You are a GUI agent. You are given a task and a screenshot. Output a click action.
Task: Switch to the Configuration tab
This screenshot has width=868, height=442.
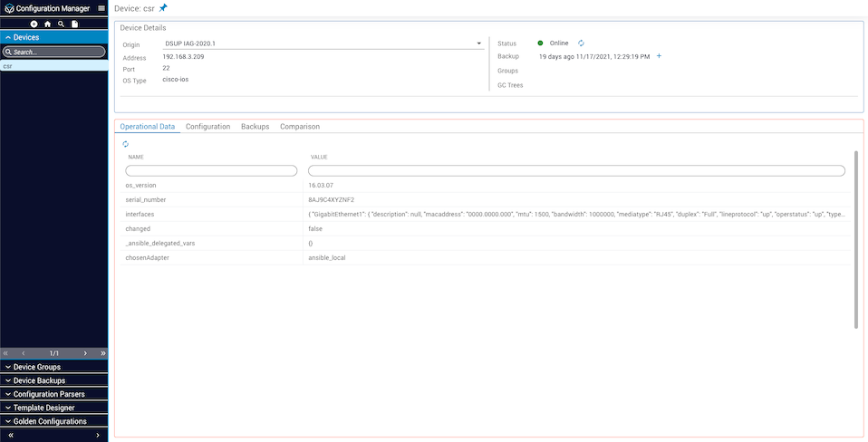tap(207, 127)
